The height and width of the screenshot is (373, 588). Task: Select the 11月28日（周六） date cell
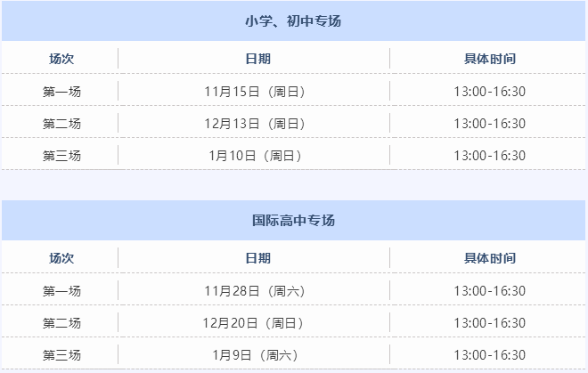point(254,290)
